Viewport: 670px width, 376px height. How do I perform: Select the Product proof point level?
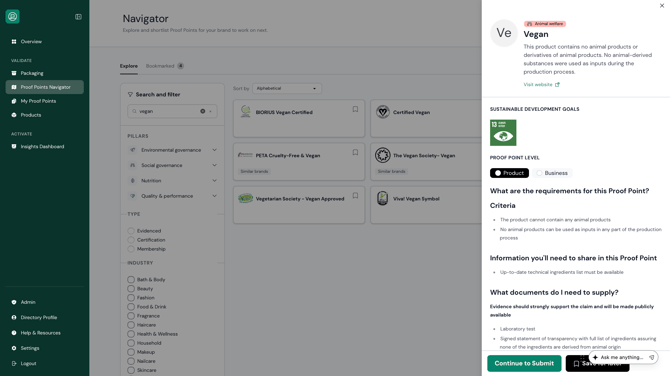click(x=509, y=173)
